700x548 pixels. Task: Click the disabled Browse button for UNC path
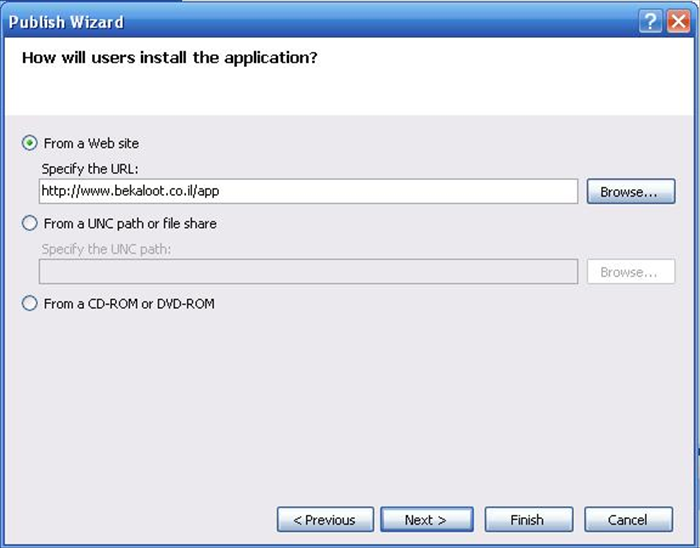pos(631,271)
